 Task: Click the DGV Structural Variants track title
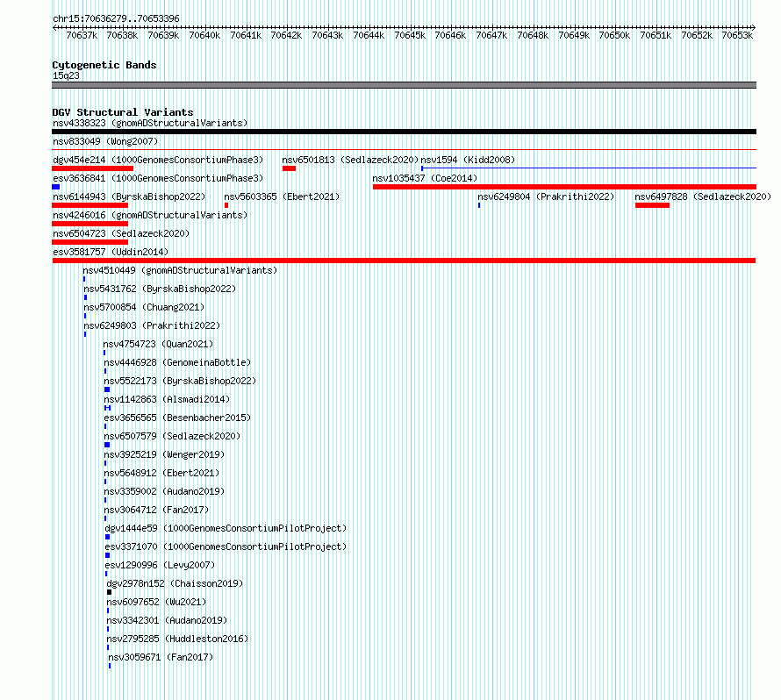point(123,112)
